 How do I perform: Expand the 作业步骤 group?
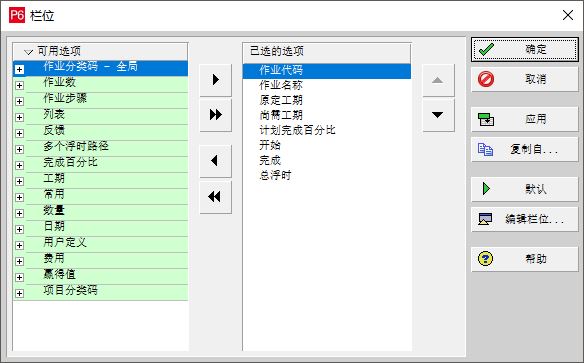(19, 101)
